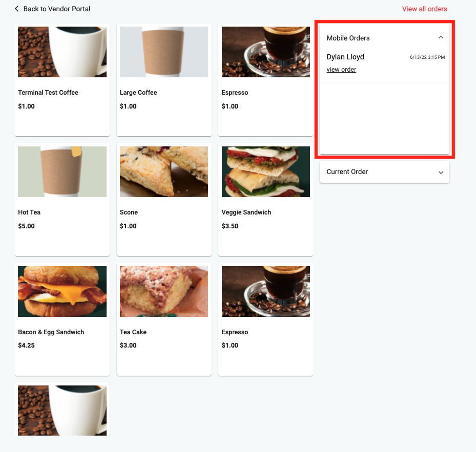Go Back to Vendor Portal
The width and height of the screenshot is (476, 452).
(x=57, y=9)
